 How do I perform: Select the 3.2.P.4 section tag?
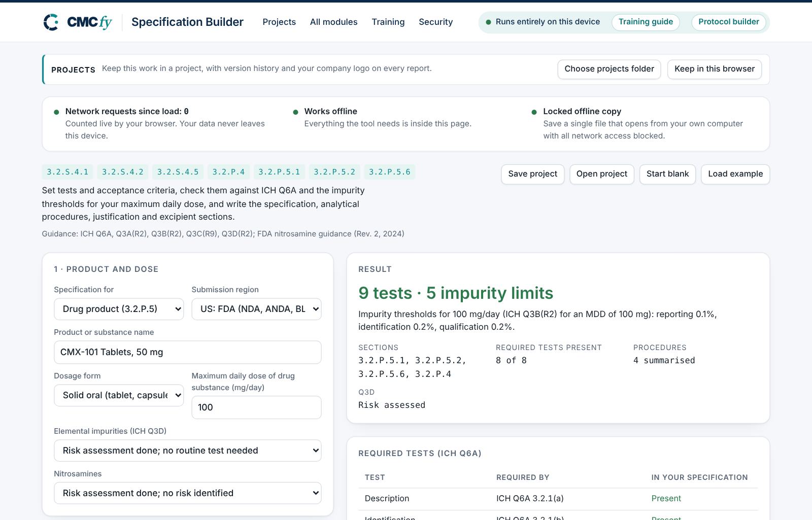tap(228, 172)
